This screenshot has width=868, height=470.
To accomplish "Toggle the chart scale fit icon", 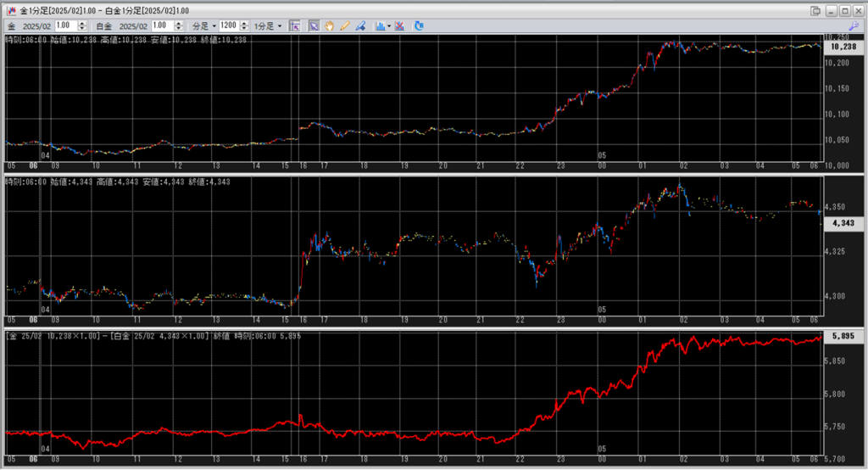I will pyautogui.click(x=295, y=26).
